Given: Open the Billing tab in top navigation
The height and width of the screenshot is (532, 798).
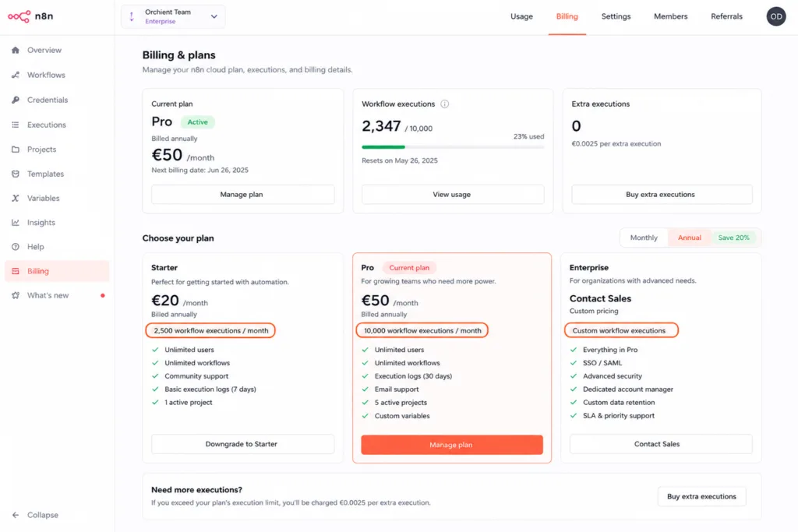Looking at the screenshot, I should tap(567, 16).
